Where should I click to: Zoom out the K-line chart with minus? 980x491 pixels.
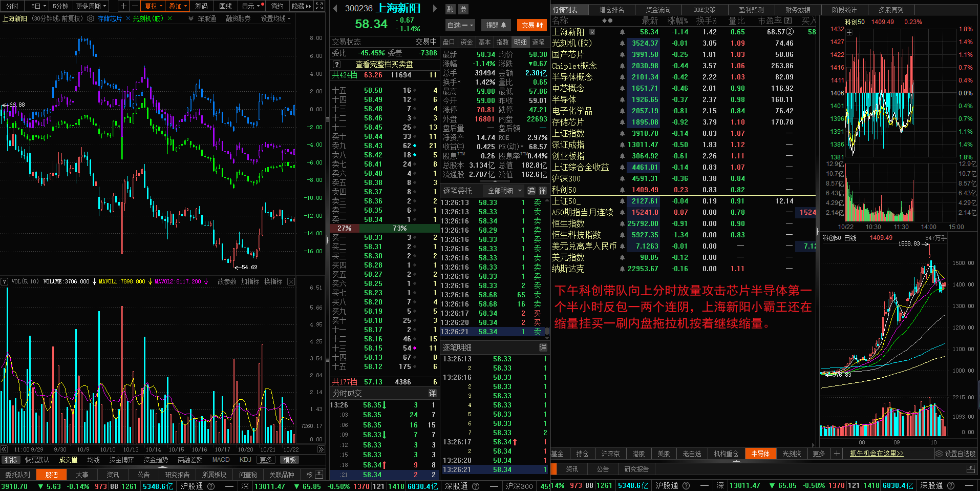[x=135, y=6]
